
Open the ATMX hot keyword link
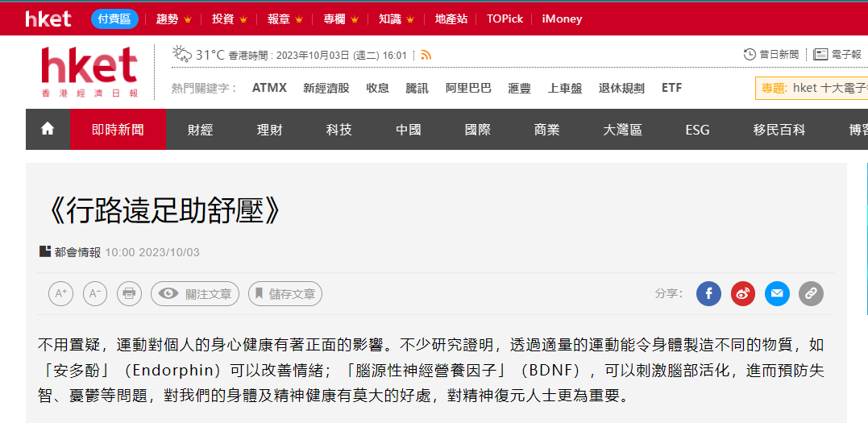269,88
